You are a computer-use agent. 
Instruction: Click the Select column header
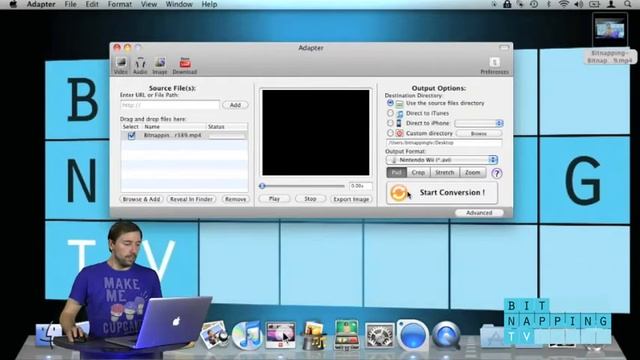(131, 127)
